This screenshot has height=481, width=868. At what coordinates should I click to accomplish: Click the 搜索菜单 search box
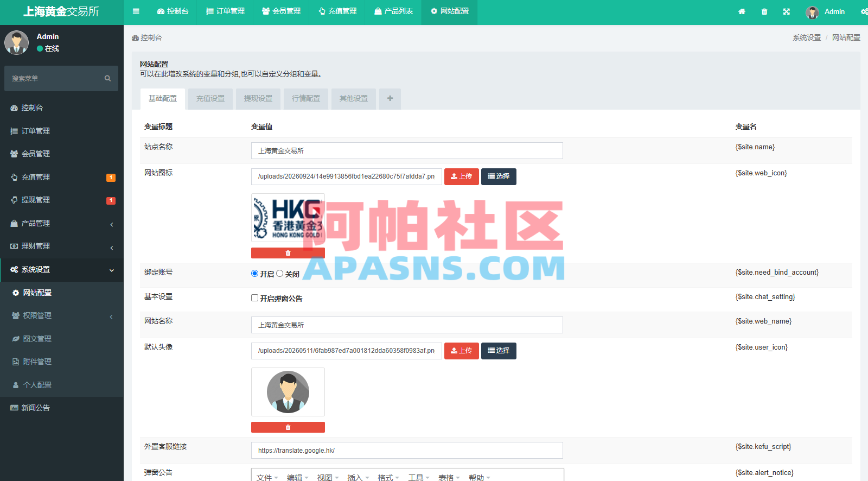click(x=61, y=79)
